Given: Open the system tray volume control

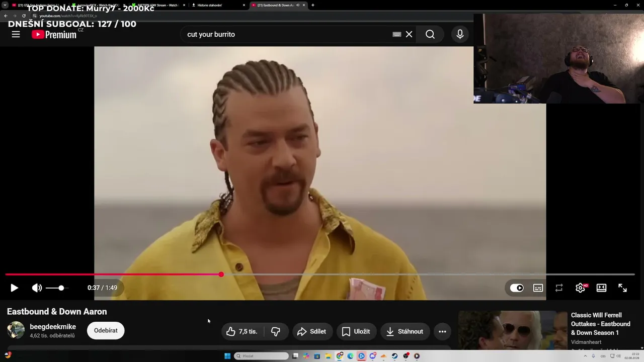Looking at the screenshot, I should click(x=617, y=356).
